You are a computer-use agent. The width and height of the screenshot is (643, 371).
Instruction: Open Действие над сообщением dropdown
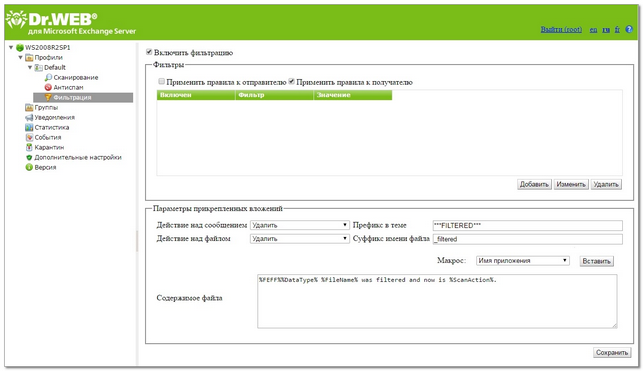click(x=300, y=225)
